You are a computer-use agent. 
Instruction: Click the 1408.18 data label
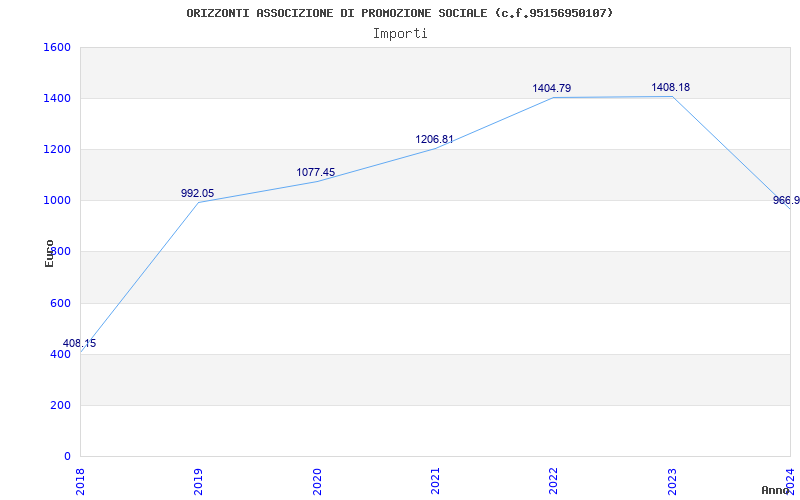(x=670, y=87)
